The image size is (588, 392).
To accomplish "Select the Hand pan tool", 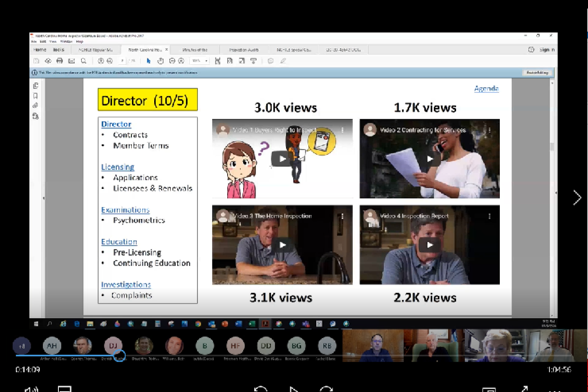I will [160, 61].
